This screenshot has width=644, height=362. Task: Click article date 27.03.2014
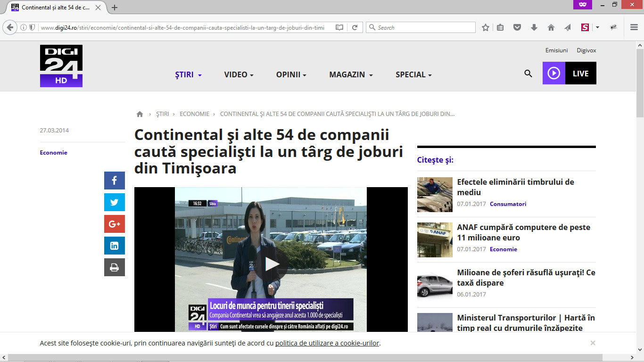(x=54, y=131)
